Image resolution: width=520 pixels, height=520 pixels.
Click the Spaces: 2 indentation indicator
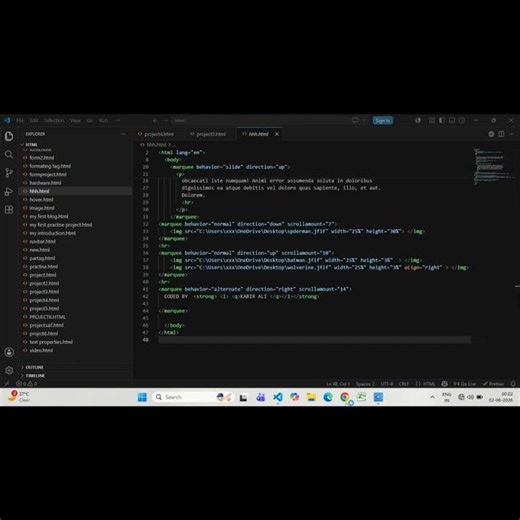[x=365, y=384]
